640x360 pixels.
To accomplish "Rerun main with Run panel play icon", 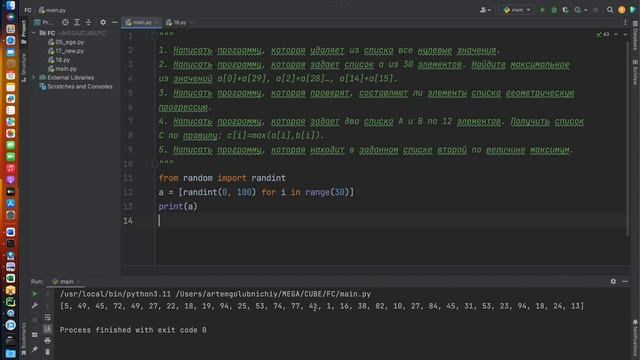I will point(35,293).
